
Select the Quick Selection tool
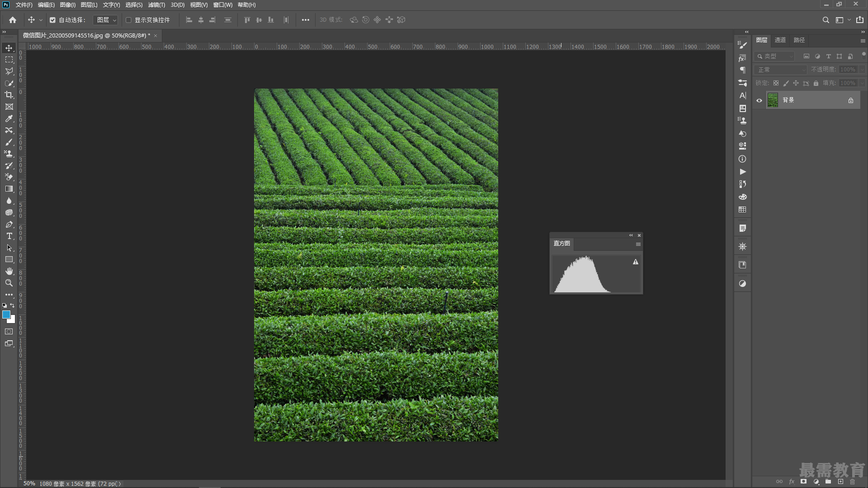tap(9, 83)
